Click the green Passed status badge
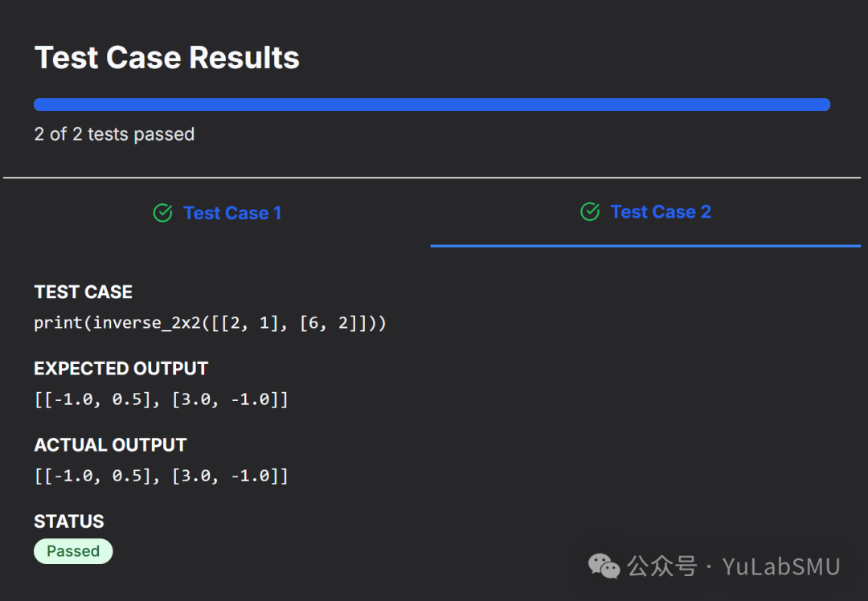868x601 pixels. click(x=73, y=551)
